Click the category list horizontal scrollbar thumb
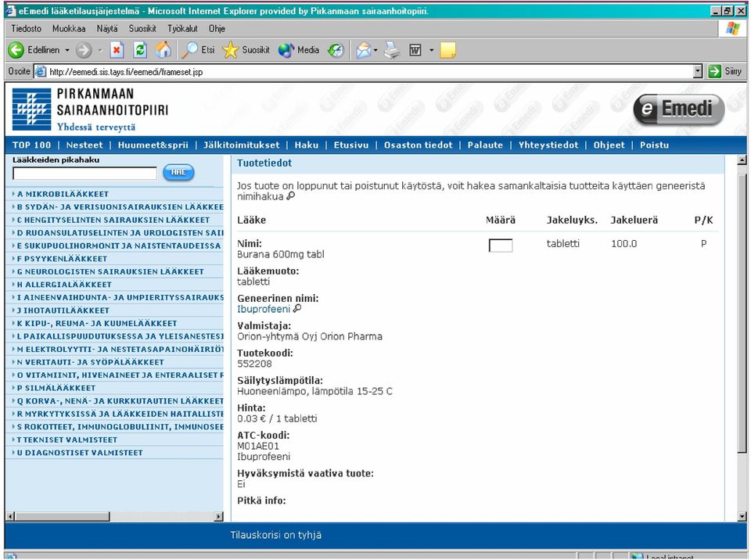This screenshot has height=560, width=751. [x=63, y=516]
